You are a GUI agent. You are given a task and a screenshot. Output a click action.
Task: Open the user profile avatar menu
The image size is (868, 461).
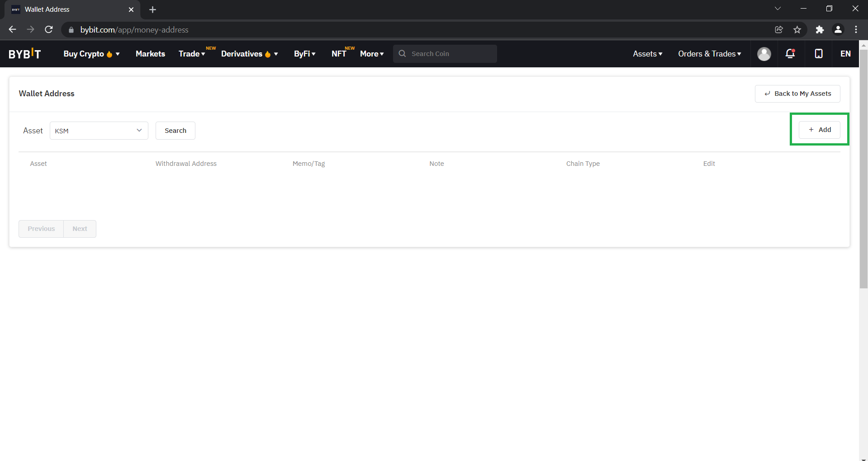764,54
